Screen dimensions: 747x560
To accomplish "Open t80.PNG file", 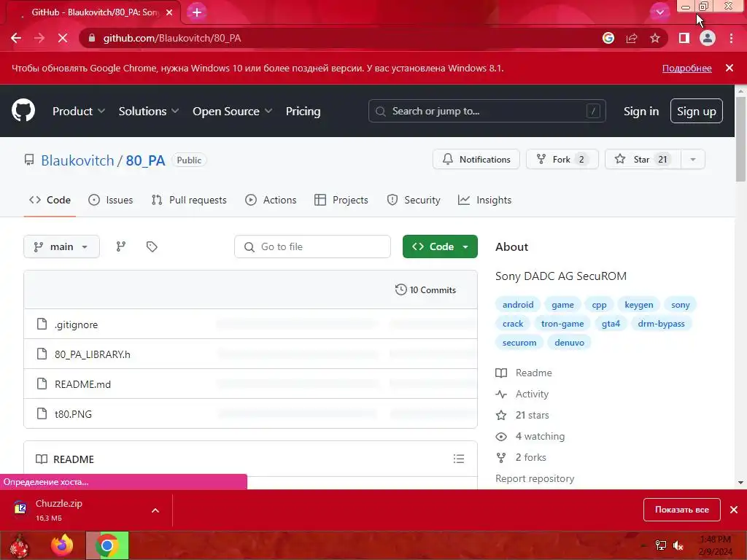I will tap(73, 414).
